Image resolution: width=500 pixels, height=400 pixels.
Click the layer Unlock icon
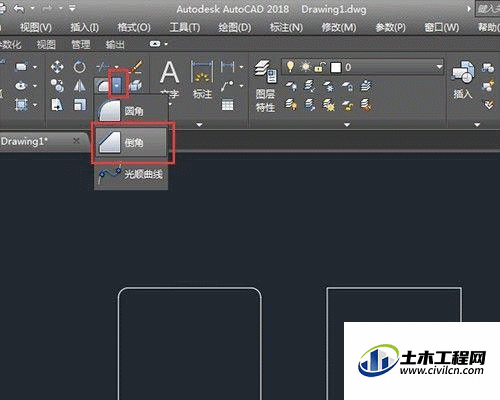coord(347,105)
